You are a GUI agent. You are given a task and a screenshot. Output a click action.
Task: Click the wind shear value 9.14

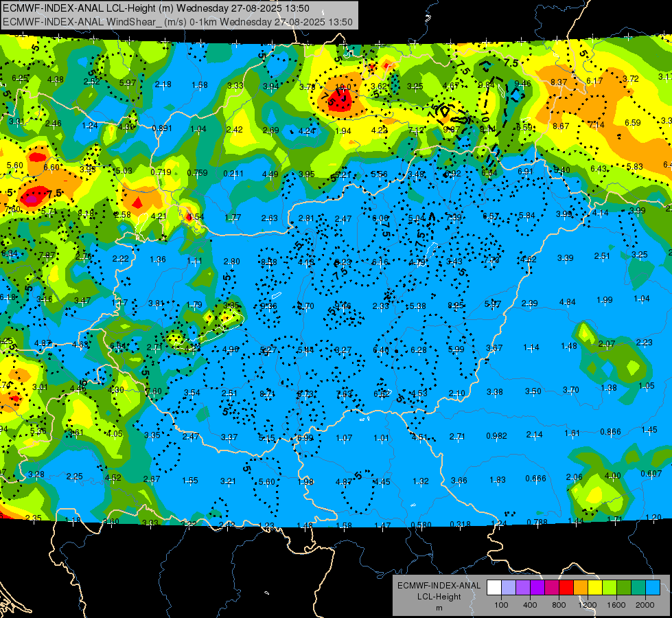click(x=488, y=128)
